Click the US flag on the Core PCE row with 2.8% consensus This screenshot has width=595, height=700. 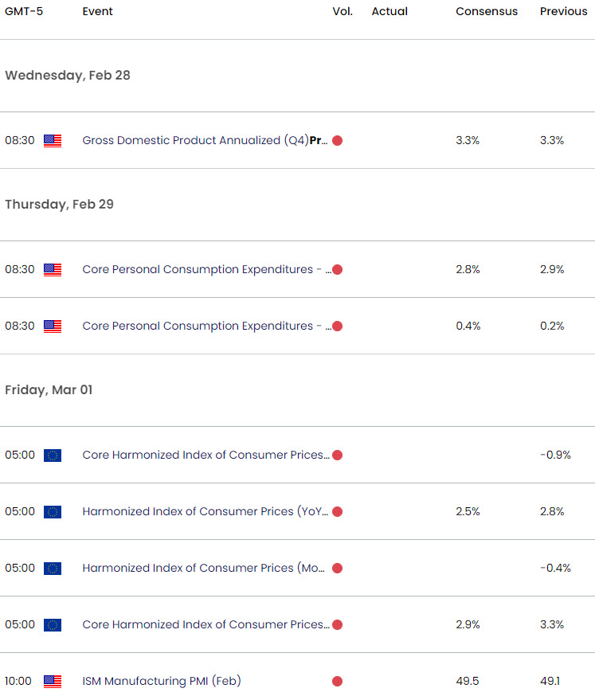pos(53,270)
